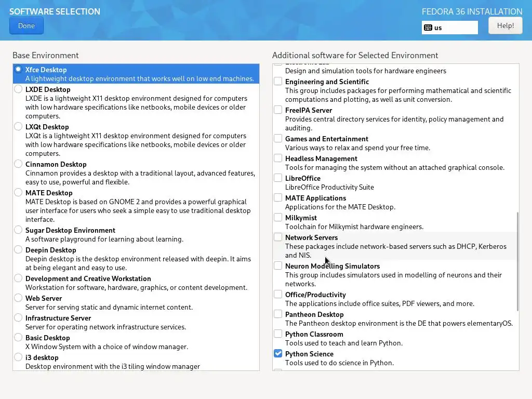Tick the Milkymist checkbox
Screen dimensions: 532x399
(x=278, y=217)
